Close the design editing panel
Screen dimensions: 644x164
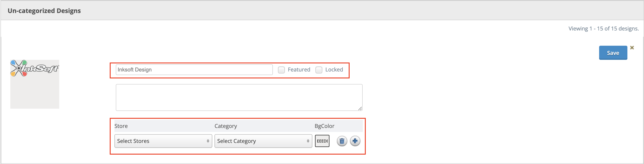tap(632, 47)
